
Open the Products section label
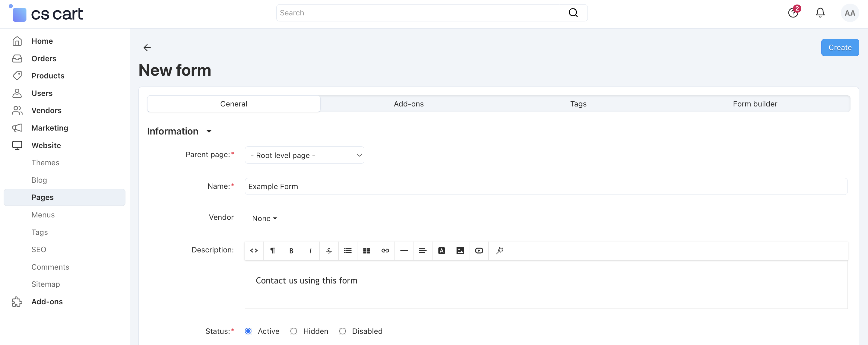tap(48, 76)
